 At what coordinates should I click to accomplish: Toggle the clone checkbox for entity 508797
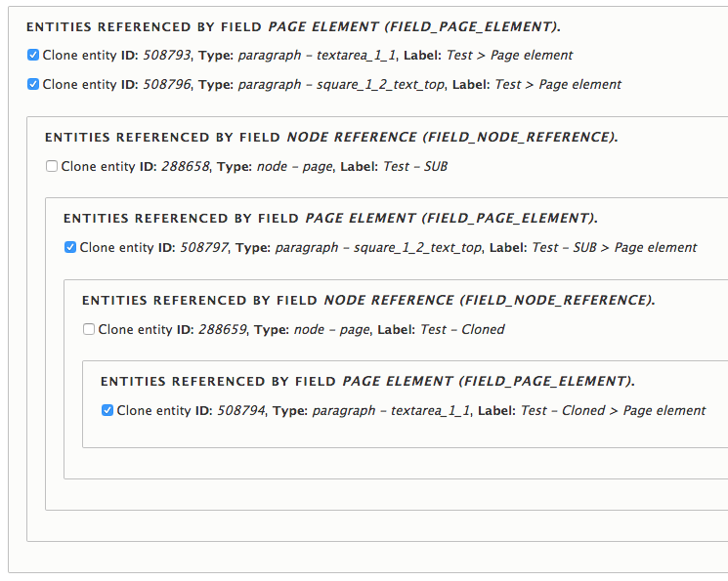click(70, 248)
